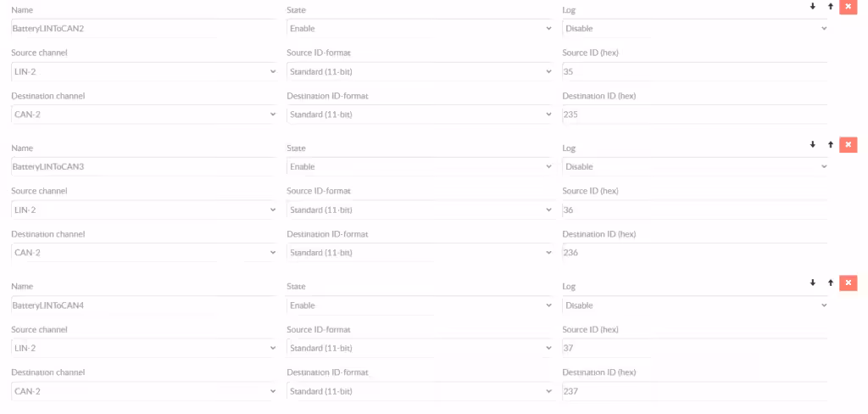Open State dropdown for BatteryLINToCAN4
Image resolution: width=868 pixels, height=414 pixels.
coord(420,305)
